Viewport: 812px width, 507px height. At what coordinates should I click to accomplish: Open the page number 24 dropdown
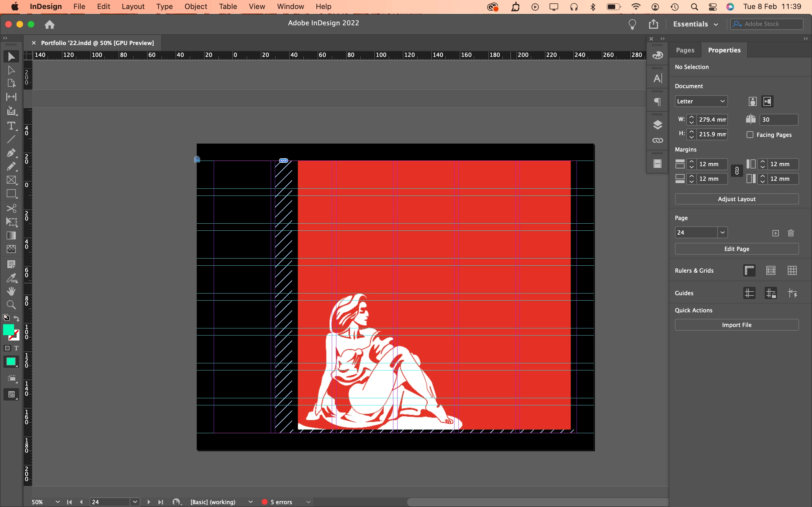(722, 232)
